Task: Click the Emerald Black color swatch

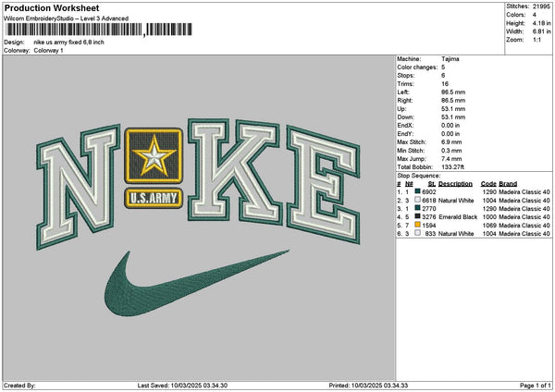Action: (x=418, y=216)
